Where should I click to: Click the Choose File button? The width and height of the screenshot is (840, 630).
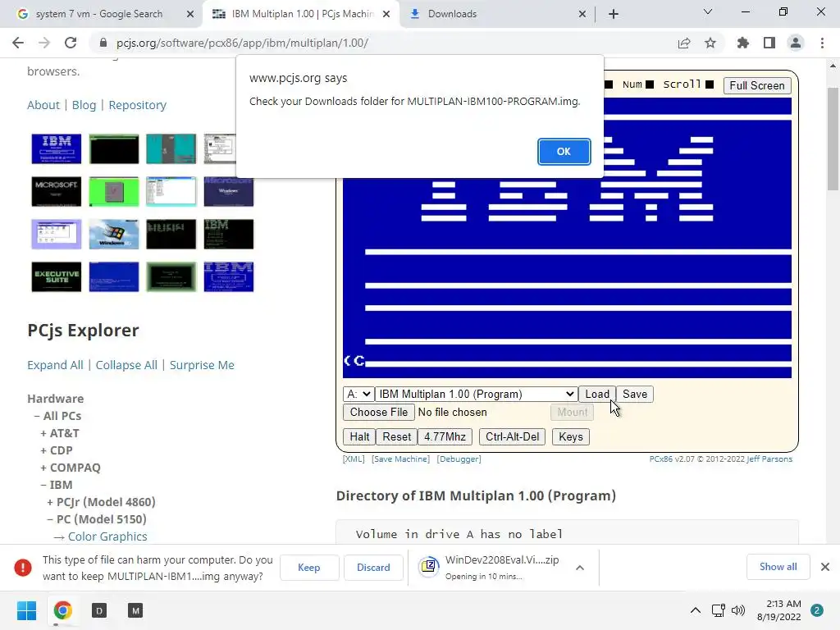pos(379,412)
